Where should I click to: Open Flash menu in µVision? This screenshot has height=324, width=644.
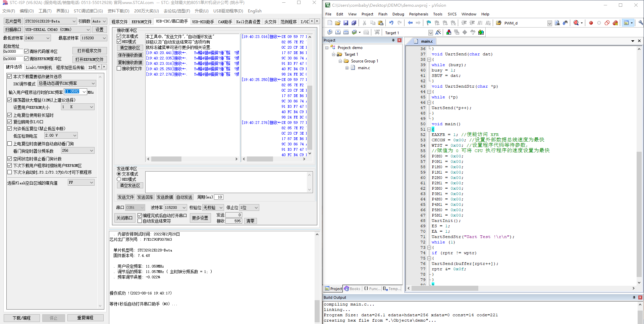click(x=383, y=14)
